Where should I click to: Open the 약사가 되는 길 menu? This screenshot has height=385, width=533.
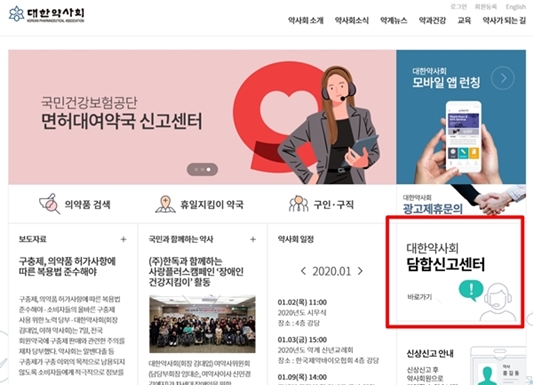click(x=504, y=20)
